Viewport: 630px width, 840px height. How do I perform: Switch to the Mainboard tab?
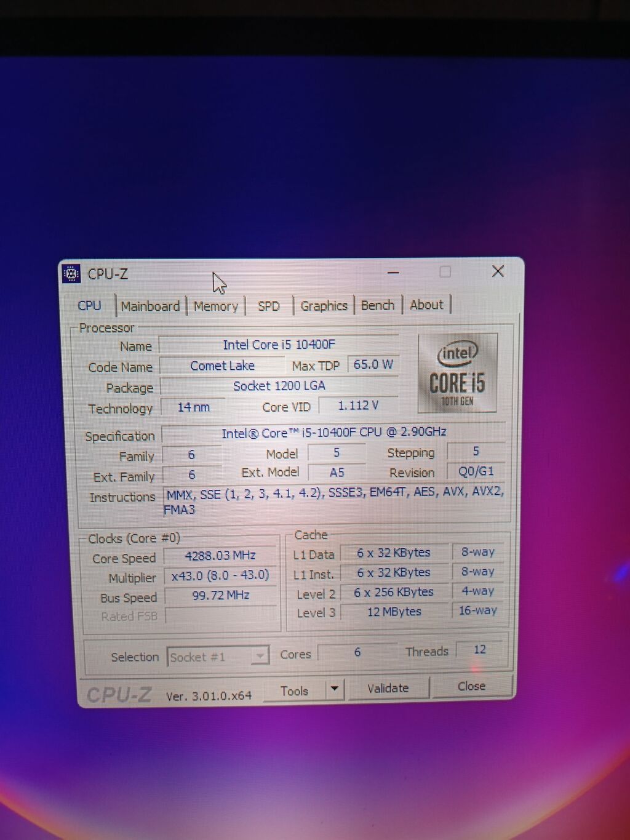tap(150, 306)
